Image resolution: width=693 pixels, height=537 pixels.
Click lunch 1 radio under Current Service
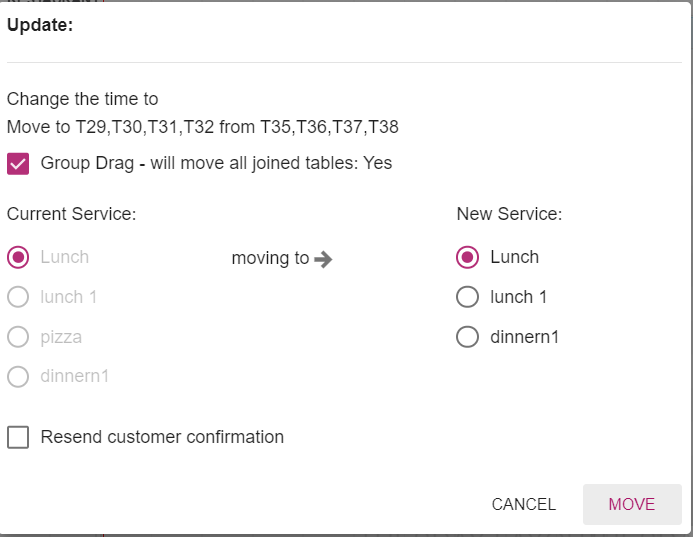18,297
